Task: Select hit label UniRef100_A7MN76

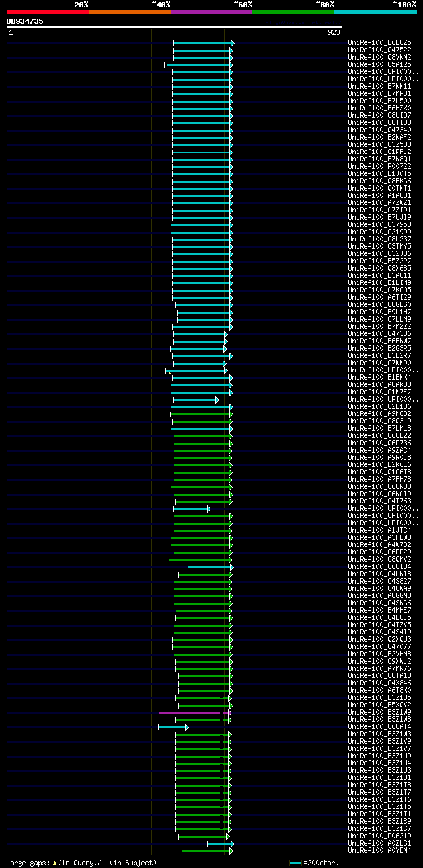Action: [381, 668]
